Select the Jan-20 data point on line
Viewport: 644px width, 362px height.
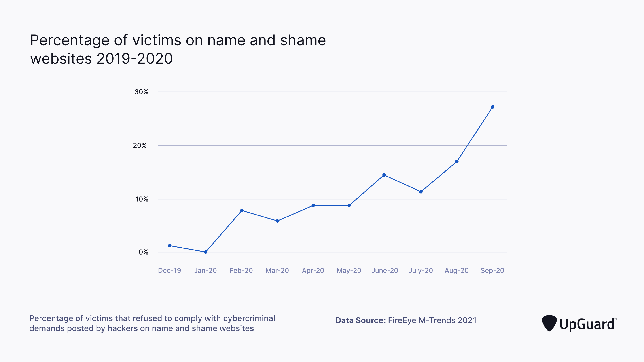coord(205,252)
